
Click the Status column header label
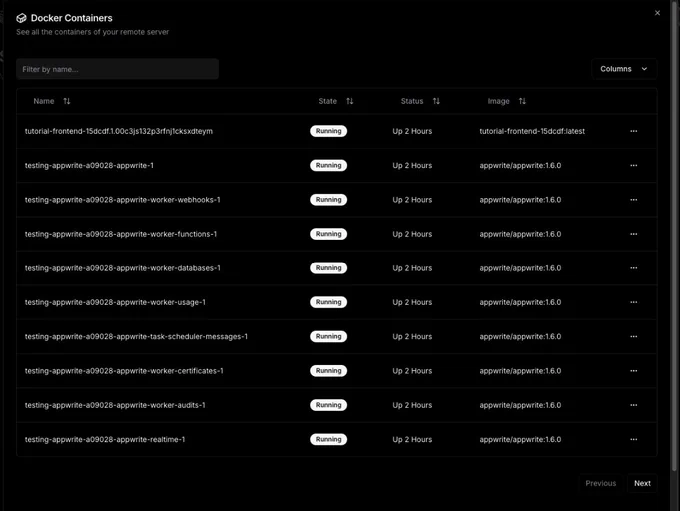click(x=412, y=101)
